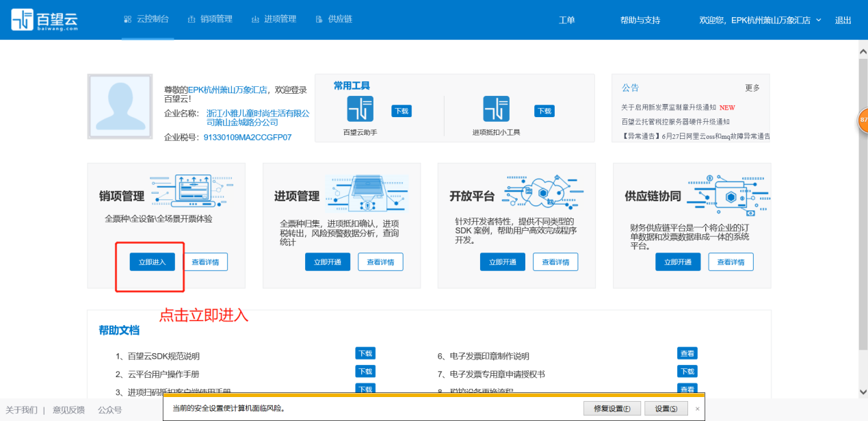Screen dimensions: 868x421
Task: Click 更多 in the 公告 panel
Action: coord(752,88)
